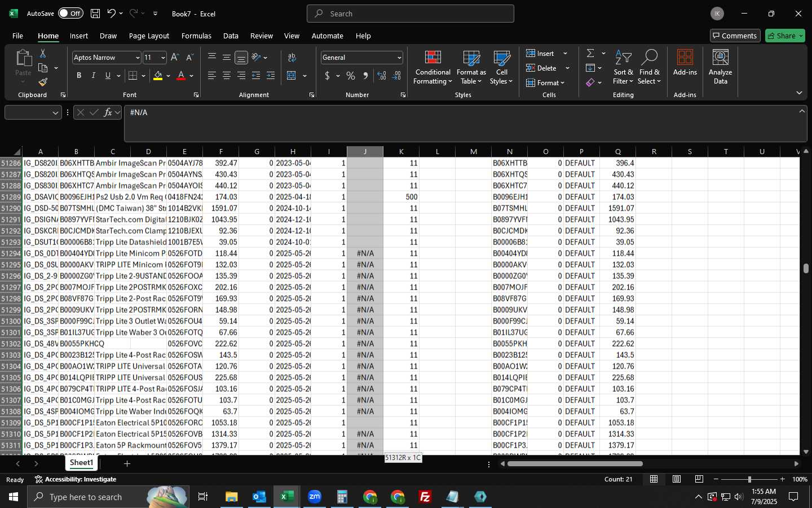This screenshot has height=508, width=812.
Task: Switch to Page Break Preview in status bar
Action: [x=699, y=479]
